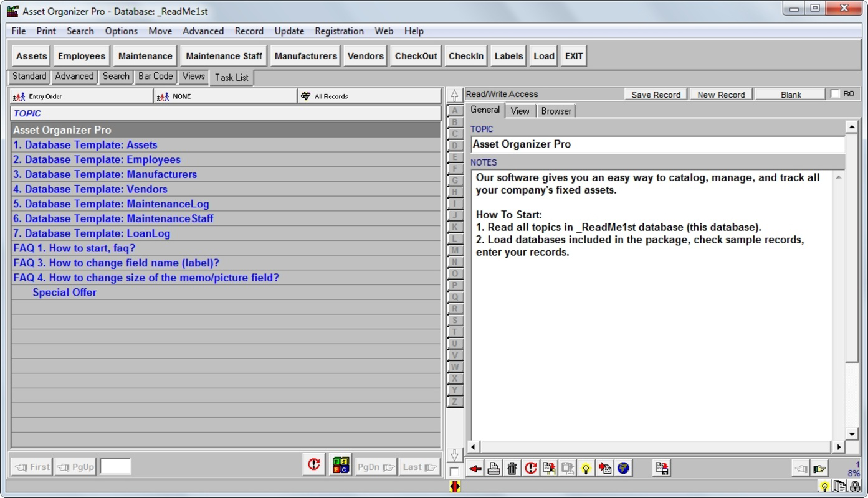Click the yellow light bulb icon in record toolbar
868x498 pixels.
pos(586,469)
